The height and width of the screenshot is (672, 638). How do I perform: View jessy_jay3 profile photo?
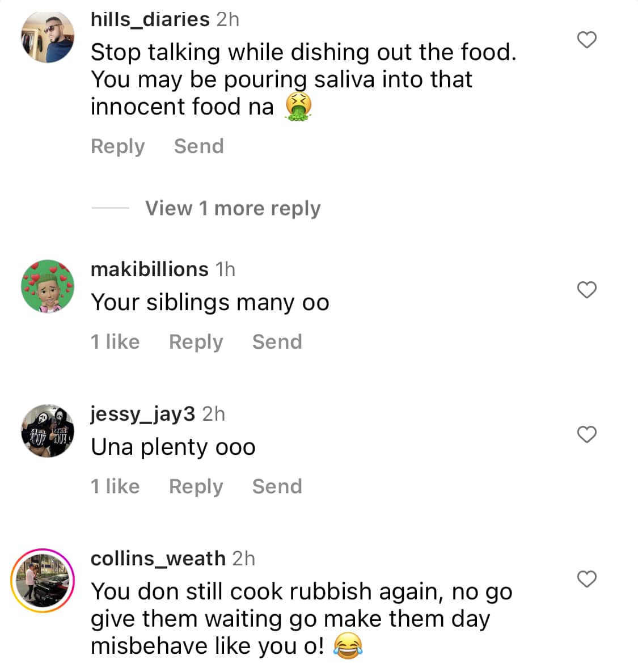(48, 431)
